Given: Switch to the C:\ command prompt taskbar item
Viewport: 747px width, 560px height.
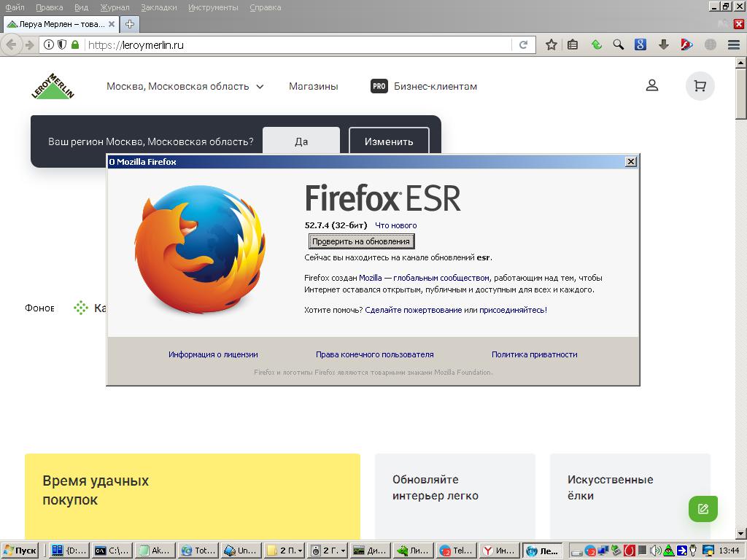Looking at the screenshot, I should [112, 551].
